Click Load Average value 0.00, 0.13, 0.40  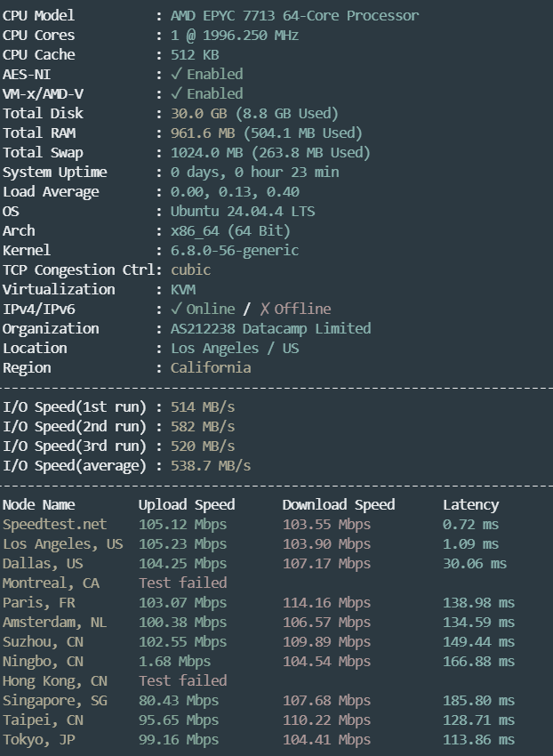pos(235,192)
